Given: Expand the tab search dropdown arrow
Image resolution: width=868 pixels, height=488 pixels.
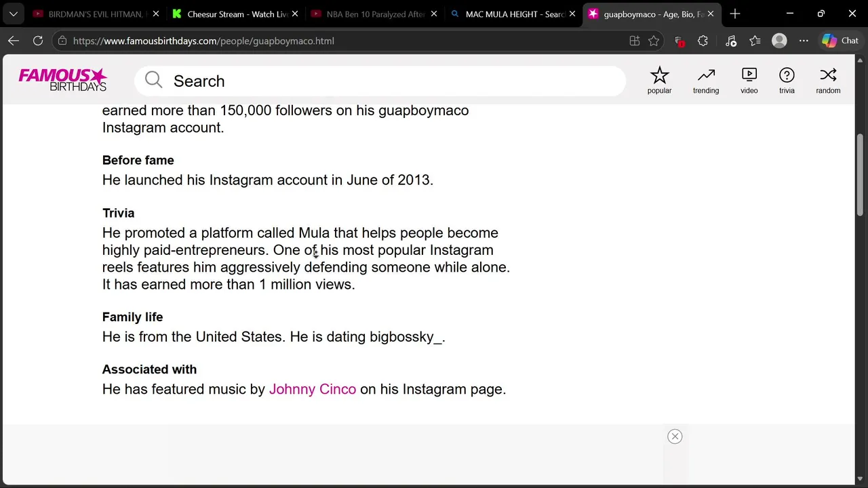Looking at the screenshot, I should coord(14,14).
